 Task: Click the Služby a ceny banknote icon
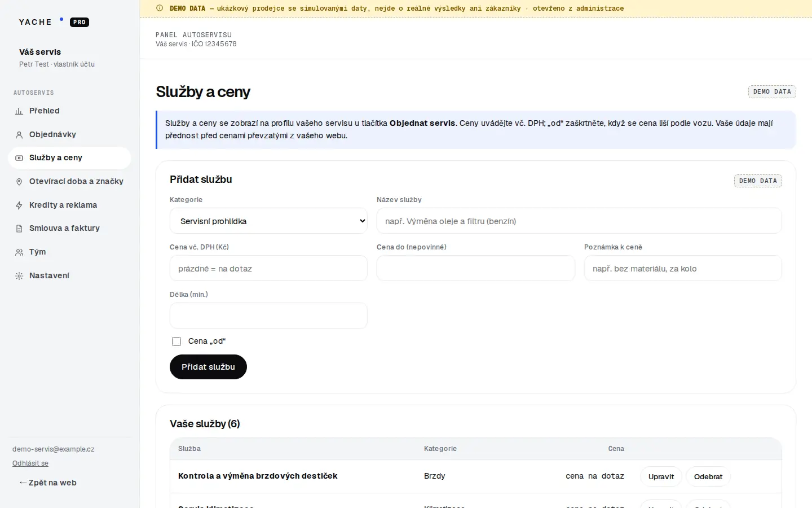pyautogui.click(x=19, y=158)
